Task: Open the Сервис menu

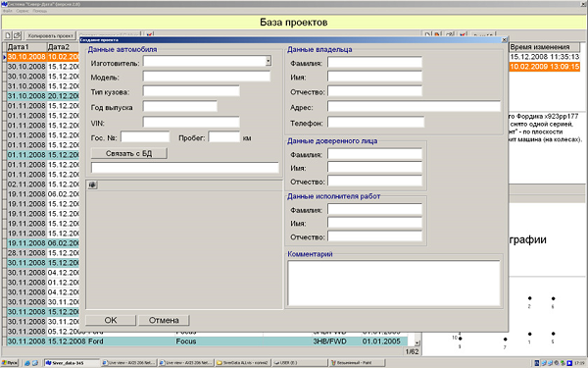Action: click(x=23, y=11)
